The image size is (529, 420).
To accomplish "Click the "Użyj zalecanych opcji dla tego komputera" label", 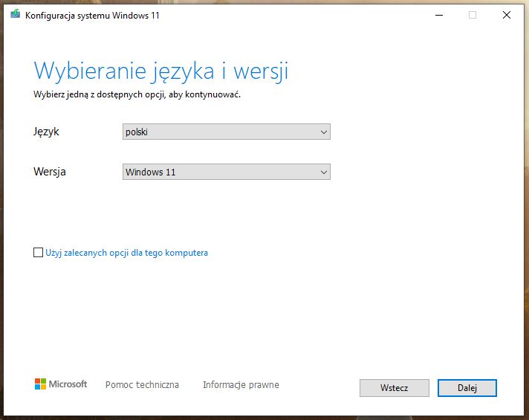I will click(x=126, y=253).
